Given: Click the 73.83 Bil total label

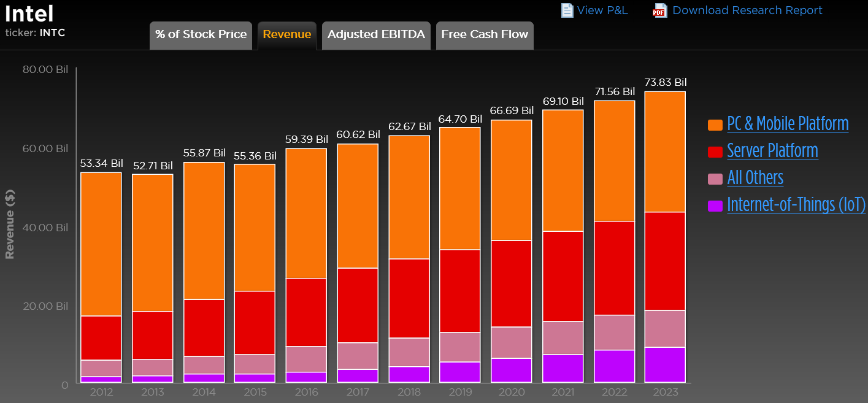Looking at the screenshot, I should tap(666, 83).
